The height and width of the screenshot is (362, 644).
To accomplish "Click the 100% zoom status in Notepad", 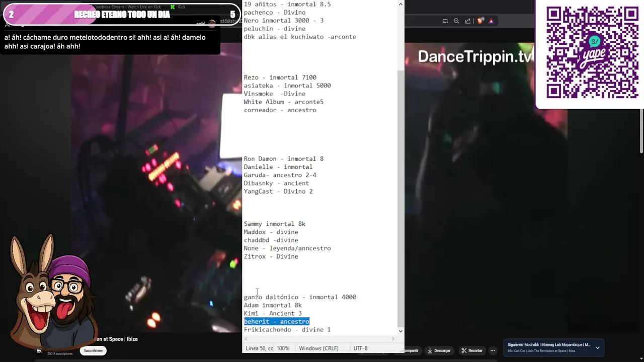I will coord(283,348).
